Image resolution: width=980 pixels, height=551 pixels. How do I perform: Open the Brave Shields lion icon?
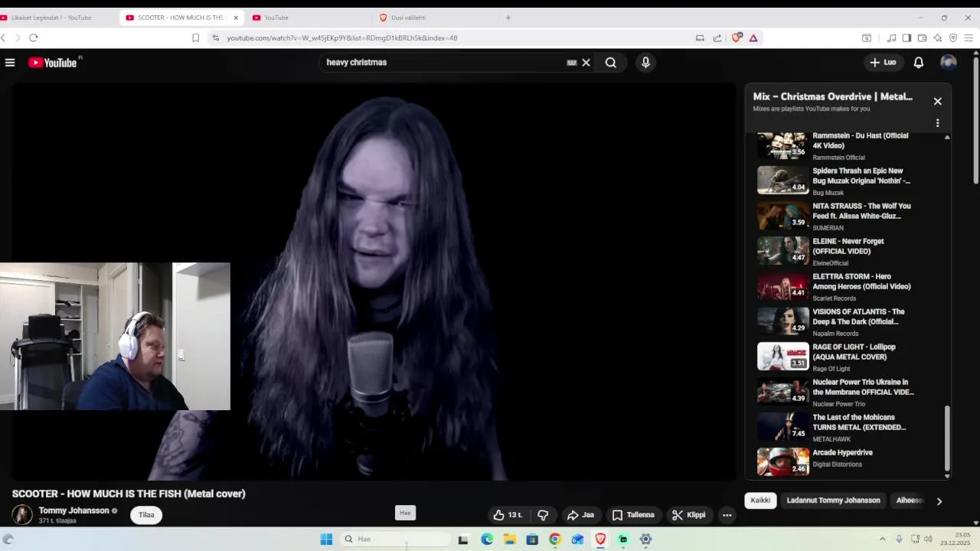(x=737, y=37)
